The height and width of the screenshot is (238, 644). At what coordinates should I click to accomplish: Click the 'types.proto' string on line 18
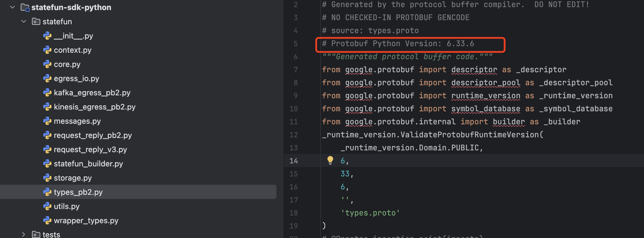[x=370, y=213]
